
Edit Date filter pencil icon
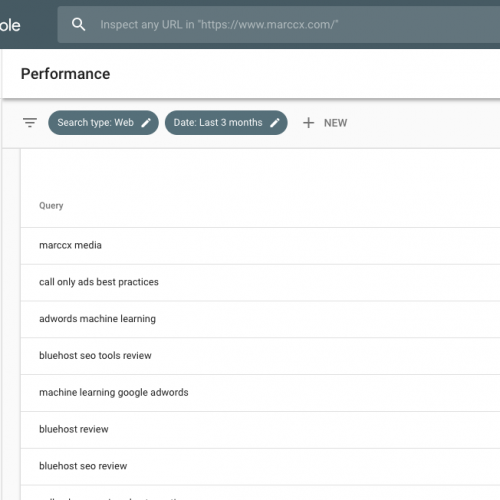(x=275, y=123)
